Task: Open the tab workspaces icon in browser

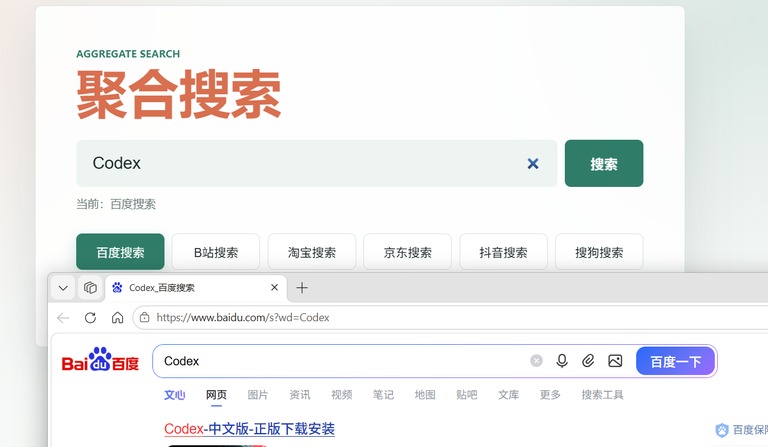Action: point(90,288)
